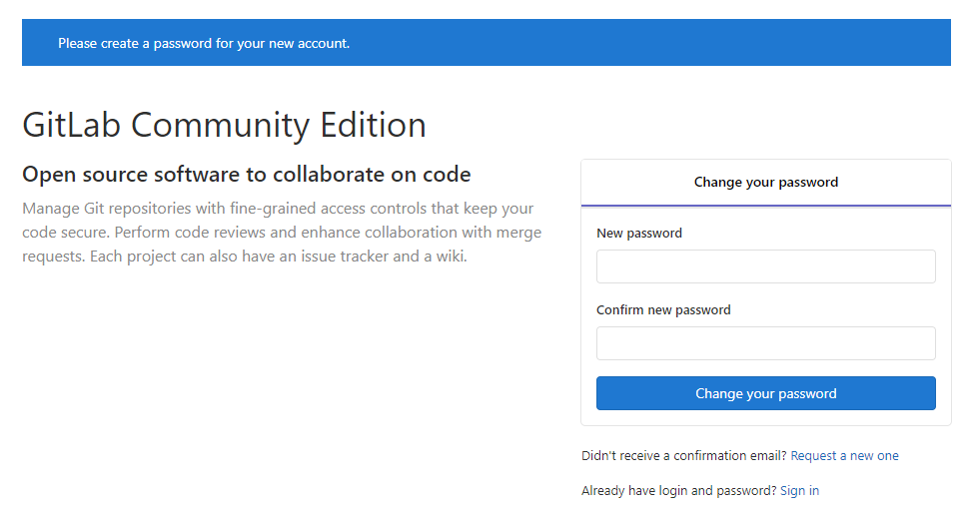The width and height of the screenshot is (980, 516).
Task: Click the 'Perform code reviews' phrase in description
Action: click(190, 233)
